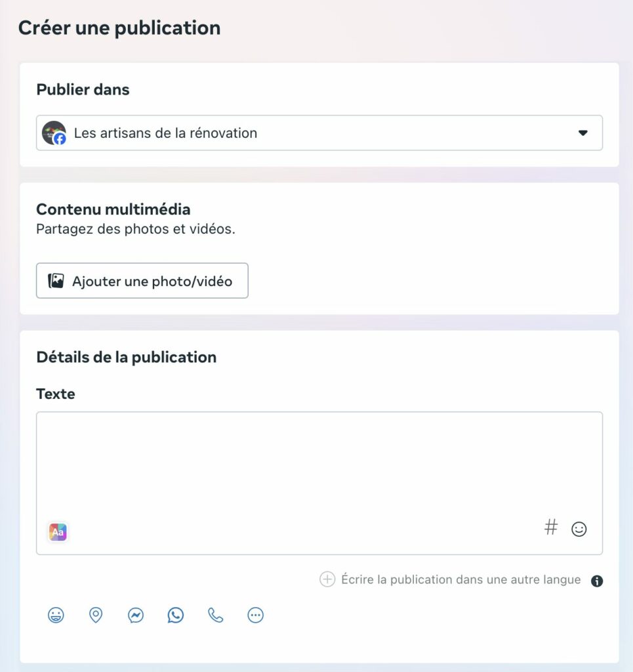Add a feeling or activity smiley icon
The width and height of the screenshot is (633, 672).
56,615
